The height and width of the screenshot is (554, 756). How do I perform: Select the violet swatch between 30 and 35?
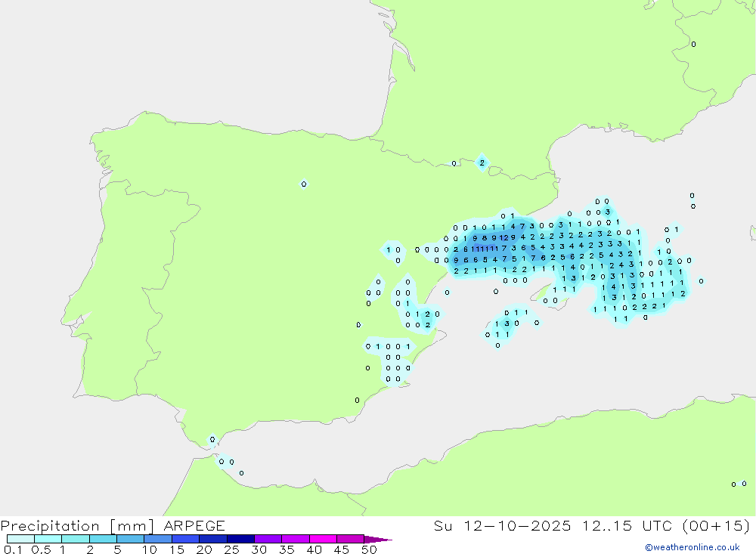[268, 539]
